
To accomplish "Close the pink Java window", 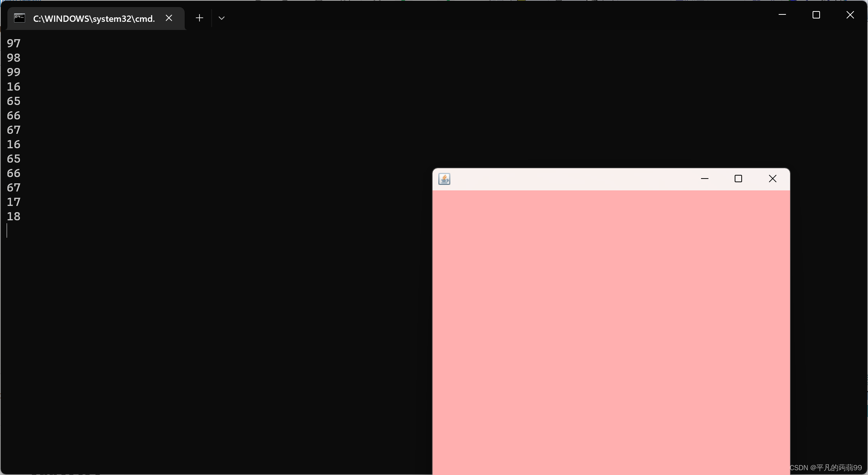I will pos(772,179).
